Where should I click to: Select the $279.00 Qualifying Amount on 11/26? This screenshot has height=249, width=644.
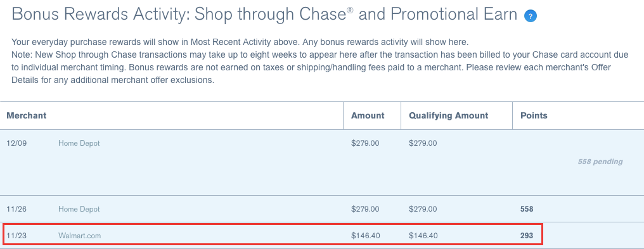(423, 209)
